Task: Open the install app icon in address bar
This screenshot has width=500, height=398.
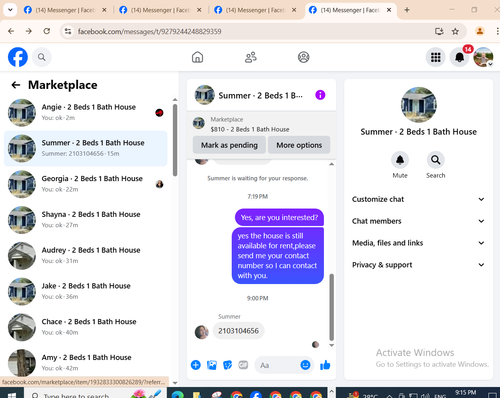Action: [x=439, y=31]
